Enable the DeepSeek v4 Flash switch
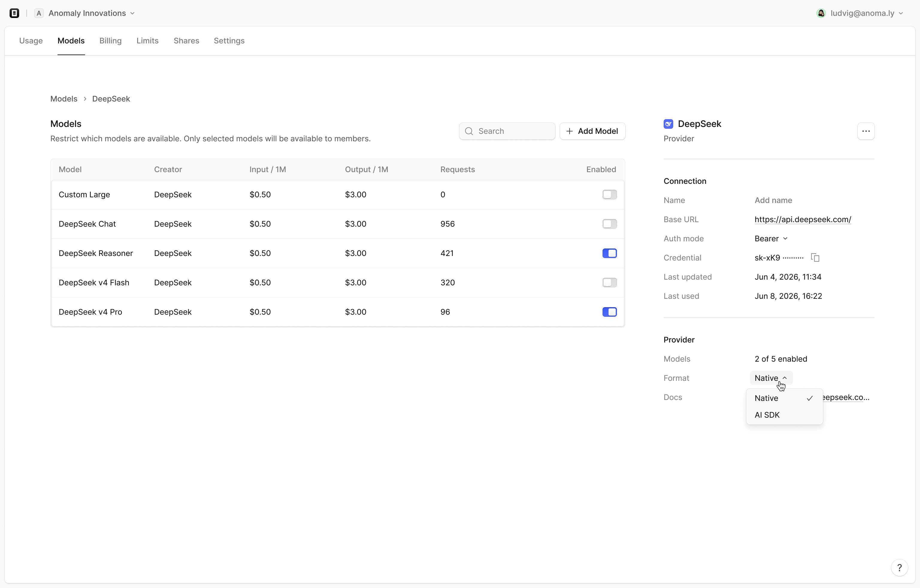The width and height of the screenshot is (920, 588). 609,283
